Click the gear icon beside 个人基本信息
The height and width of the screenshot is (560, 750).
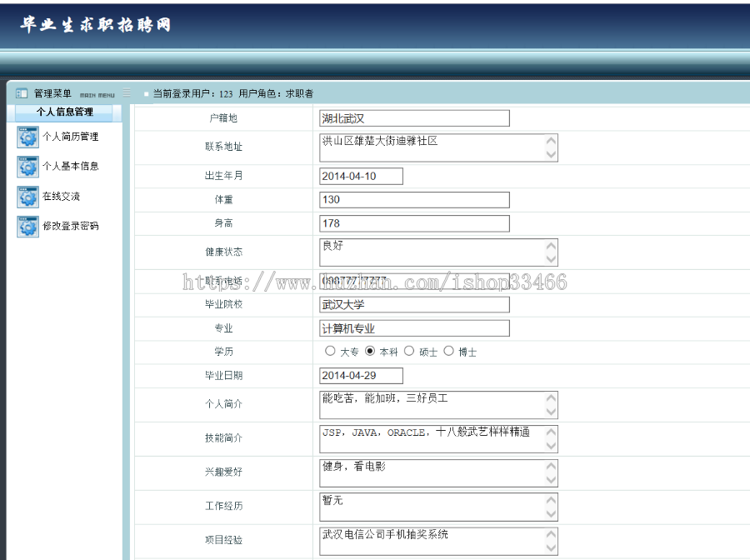pos(27,167)
